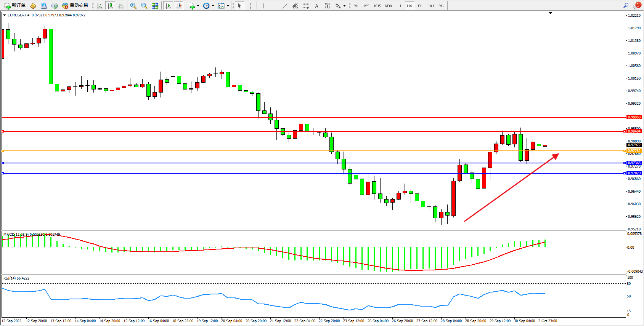644x326 pixels.
Task: Toggle Chart Shift button
Action: click(x=179, y=6)
